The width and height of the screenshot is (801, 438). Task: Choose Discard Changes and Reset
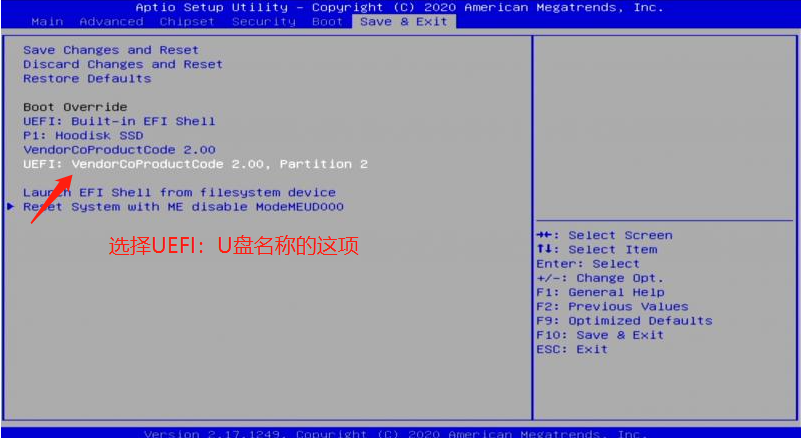click(x=123, y=64)
